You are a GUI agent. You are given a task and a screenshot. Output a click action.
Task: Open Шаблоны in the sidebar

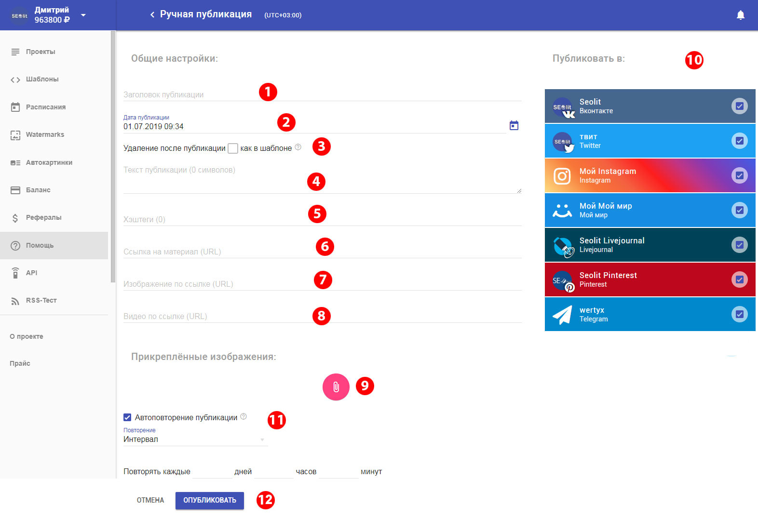pos(42,80)
